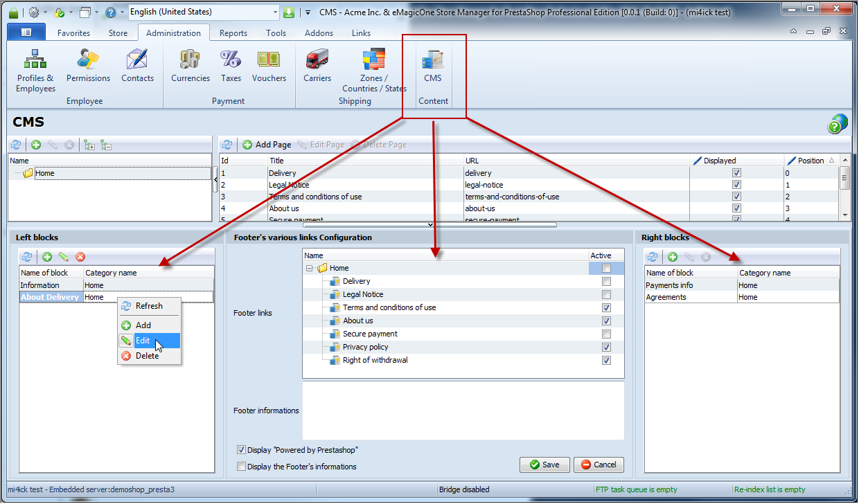This screenshot has width=859, height=504.
Task: Click the green help globe icon
Action: click(838, 124)
